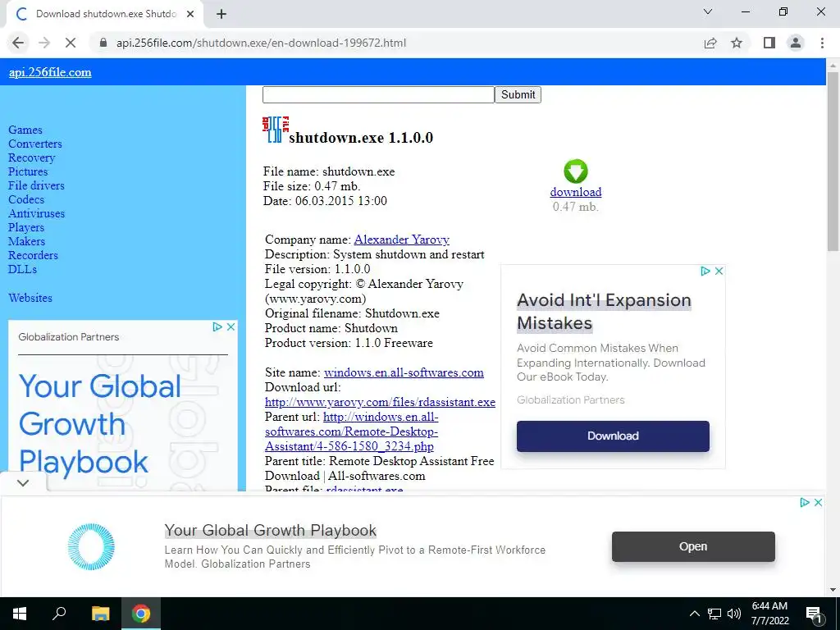Open the Recorders category
Image resolution: width=840 pixels, height=630 pixels.
pos(33,255)
